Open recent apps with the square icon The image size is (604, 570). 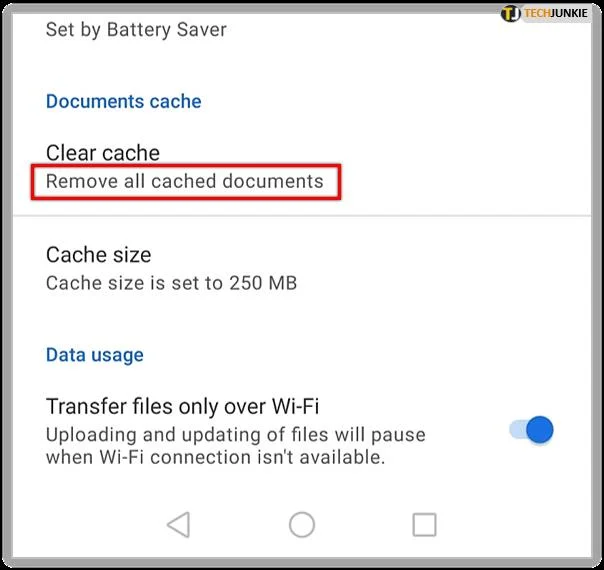424,525
